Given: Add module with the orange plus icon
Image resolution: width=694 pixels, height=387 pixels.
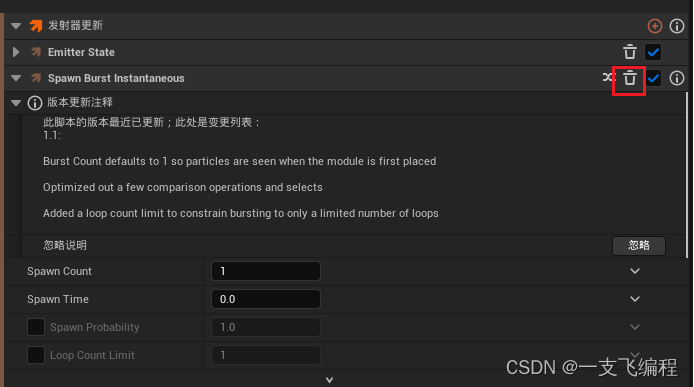Looking at the screenshot, I should coord(655,26).
